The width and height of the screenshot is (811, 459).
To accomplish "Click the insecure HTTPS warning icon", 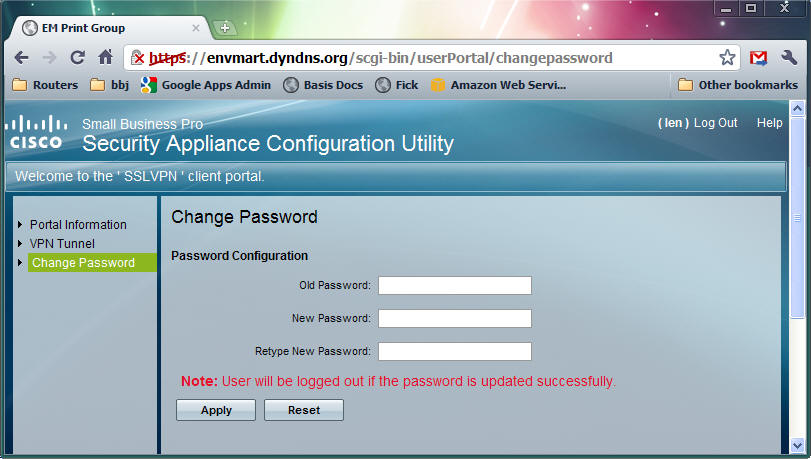I will point(139,58).
